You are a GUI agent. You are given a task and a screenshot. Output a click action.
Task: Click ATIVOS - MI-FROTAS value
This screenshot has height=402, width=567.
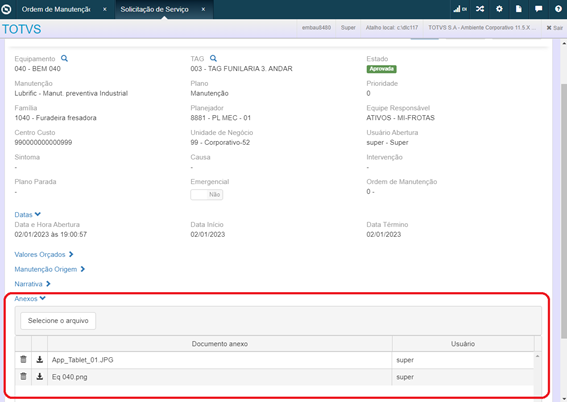click(401, 118)
